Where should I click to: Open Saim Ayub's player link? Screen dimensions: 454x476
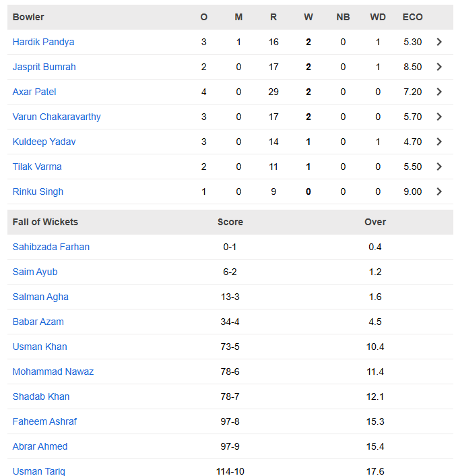[35, 272]
